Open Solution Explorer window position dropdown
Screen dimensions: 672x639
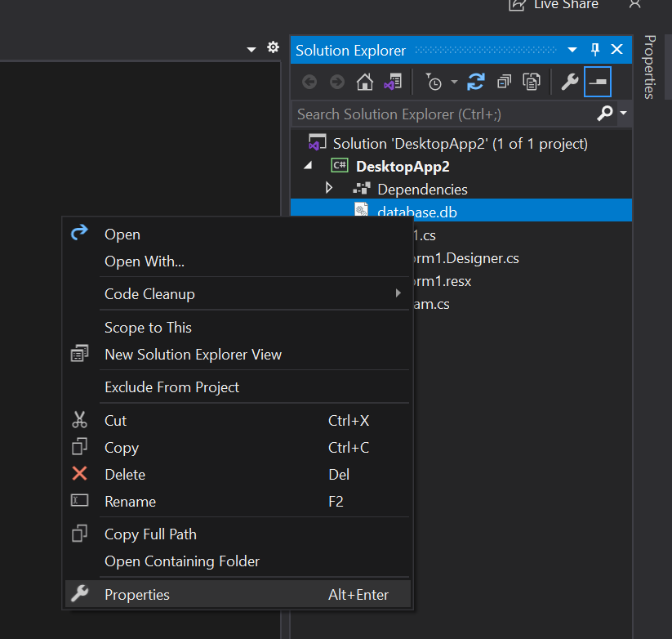[572, 50]
